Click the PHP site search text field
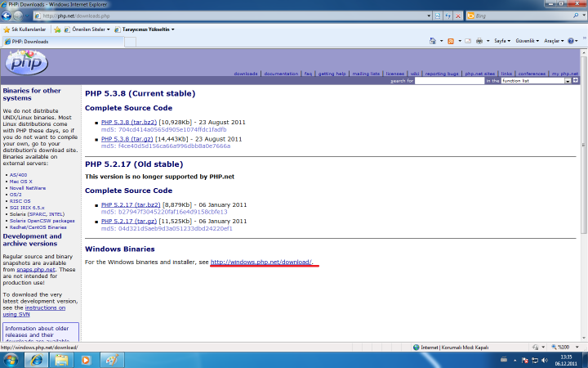Screen dimensions: 588x368 coord(449,81)
